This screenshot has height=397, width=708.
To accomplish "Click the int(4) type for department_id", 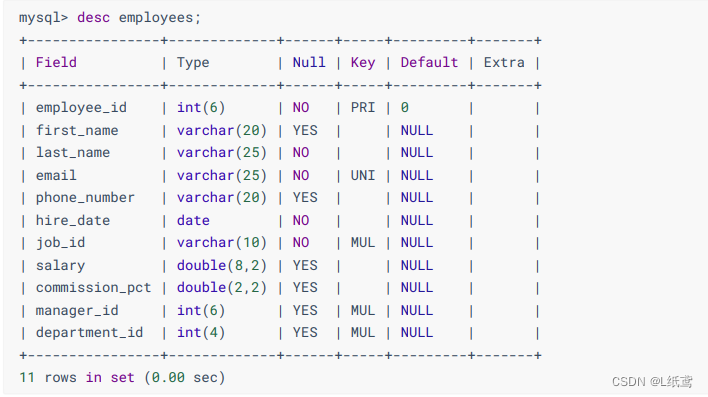I will [200, 332].
